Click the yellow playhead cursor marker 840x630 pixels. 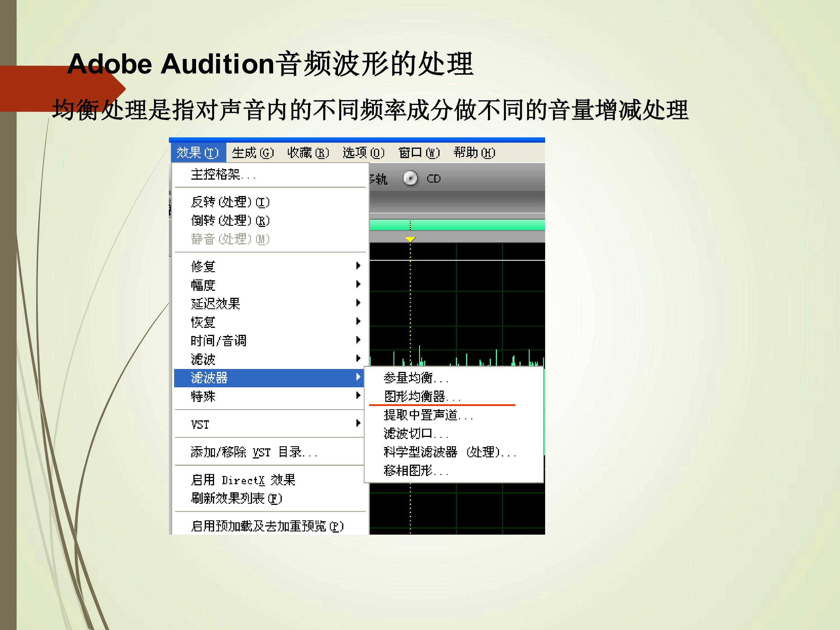(410, 239)
